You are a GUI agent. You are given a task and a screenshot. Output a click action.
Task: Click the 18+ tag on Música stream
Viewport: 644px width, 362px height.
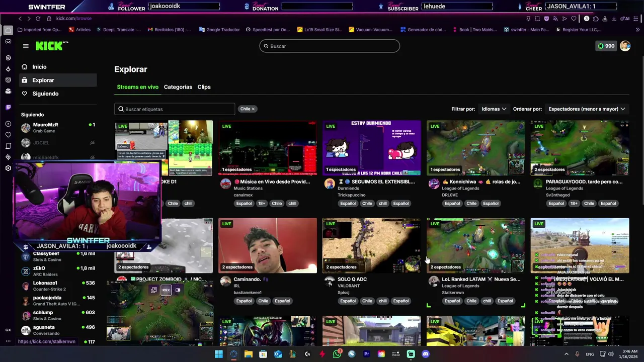click(x=262, y=204)
